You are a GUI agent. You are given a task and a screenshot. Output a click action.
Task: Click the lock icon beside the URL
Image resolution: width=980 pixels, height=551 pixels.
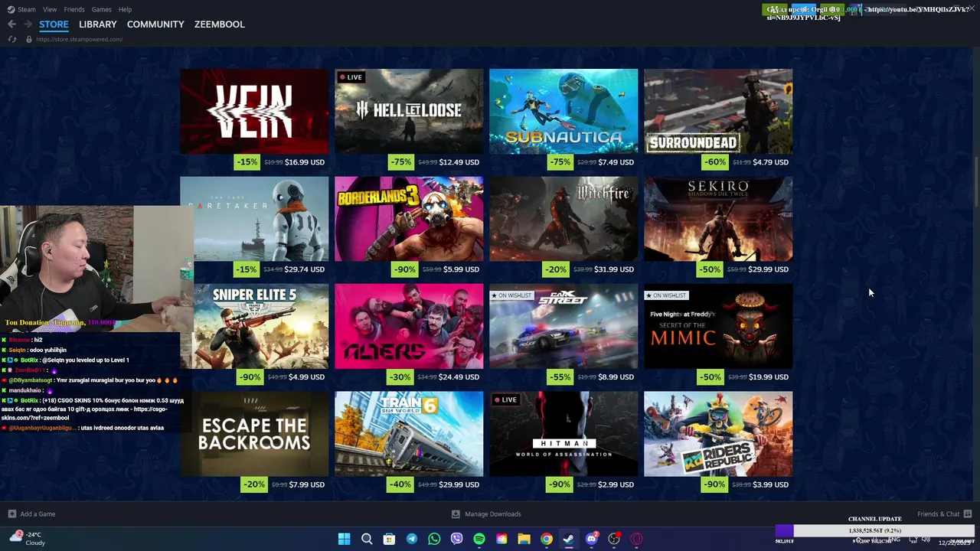28,39
